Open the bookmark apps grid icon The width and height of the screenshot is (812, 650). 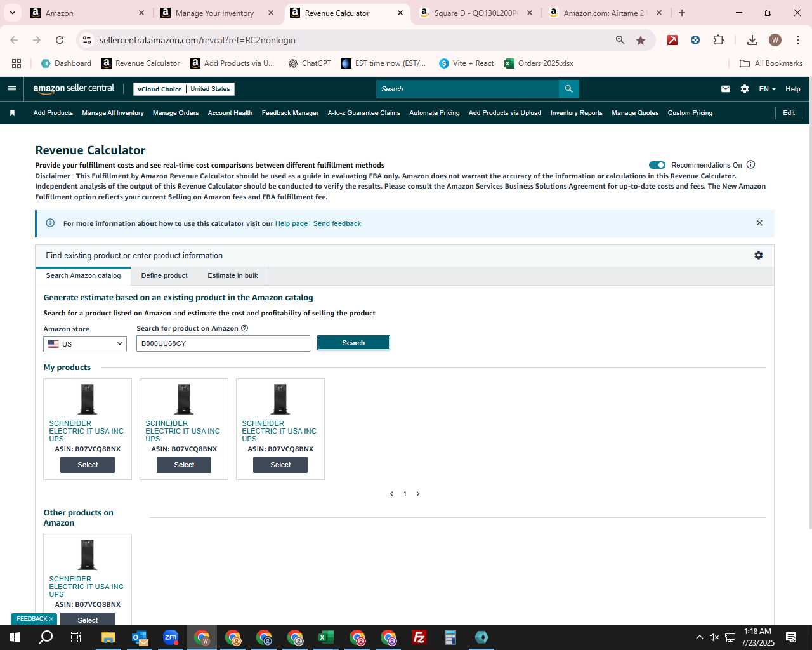click(16, 63)
